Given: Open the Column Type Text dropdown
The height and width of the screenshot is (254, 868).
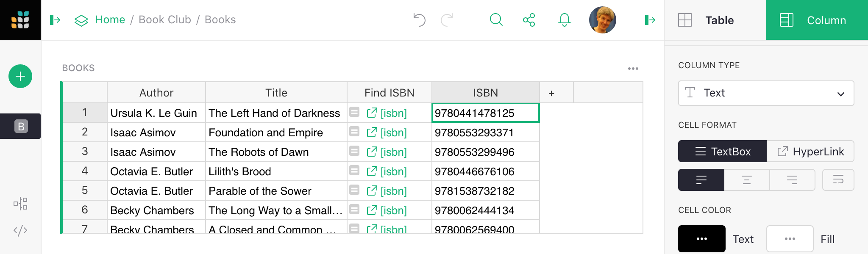Looking at the screenshot, I should [766, 93].
